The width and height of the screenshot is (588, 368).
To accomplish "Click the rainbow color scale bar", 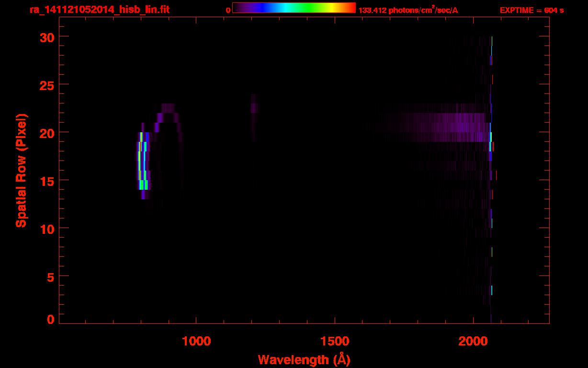I will pos(294,8).
